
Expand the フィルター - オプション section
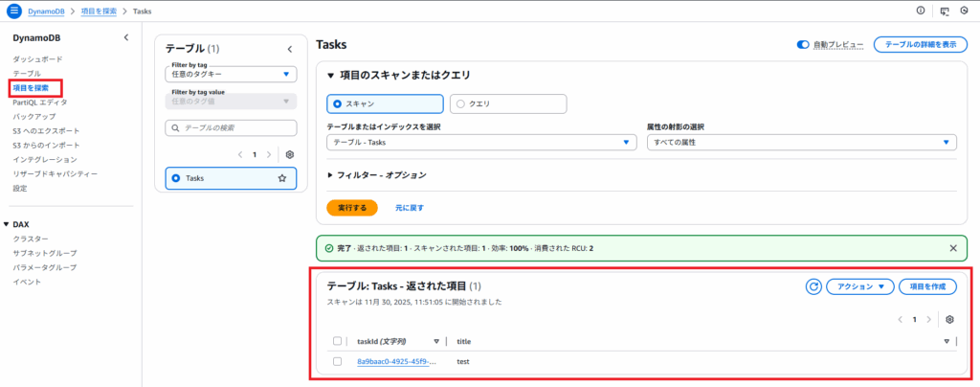click(376, 175)
